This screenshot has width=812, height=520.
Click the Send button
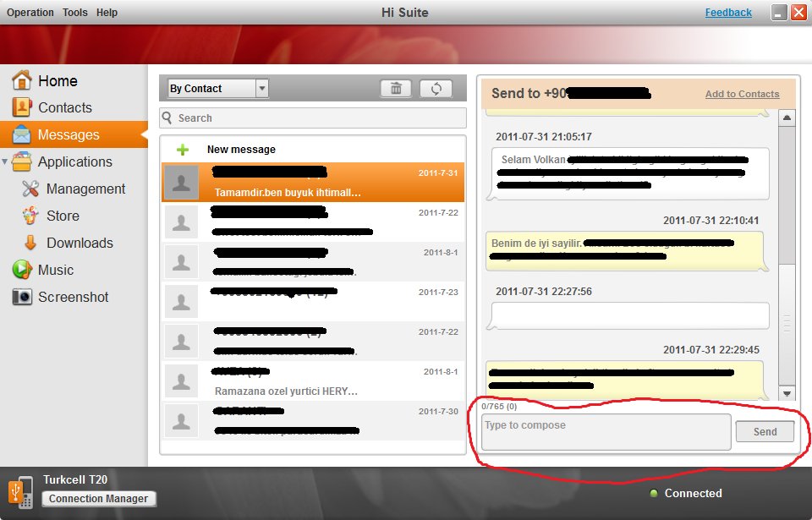(765, 431)
